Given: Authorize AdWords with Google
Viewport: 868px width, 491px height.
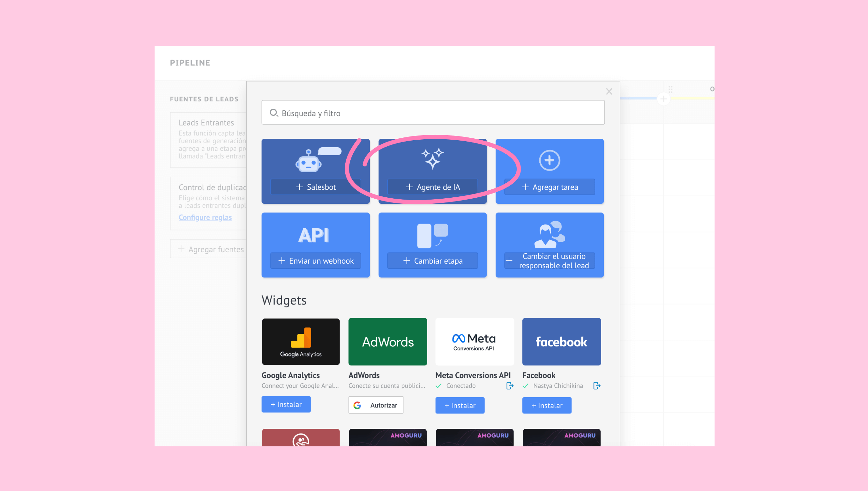Looking at the screenshot, I should pos(376,405).
